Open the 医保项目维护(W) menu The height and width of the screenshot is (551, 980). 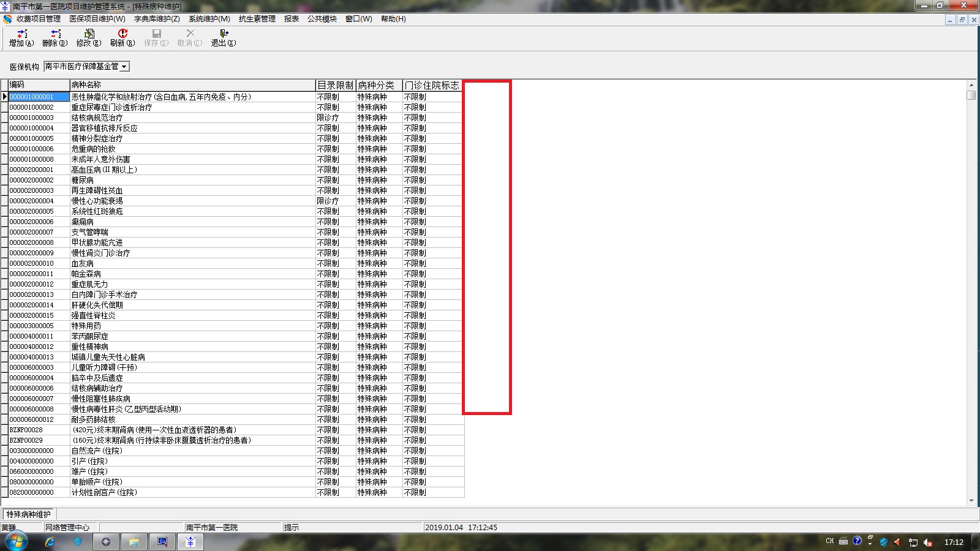97,19
